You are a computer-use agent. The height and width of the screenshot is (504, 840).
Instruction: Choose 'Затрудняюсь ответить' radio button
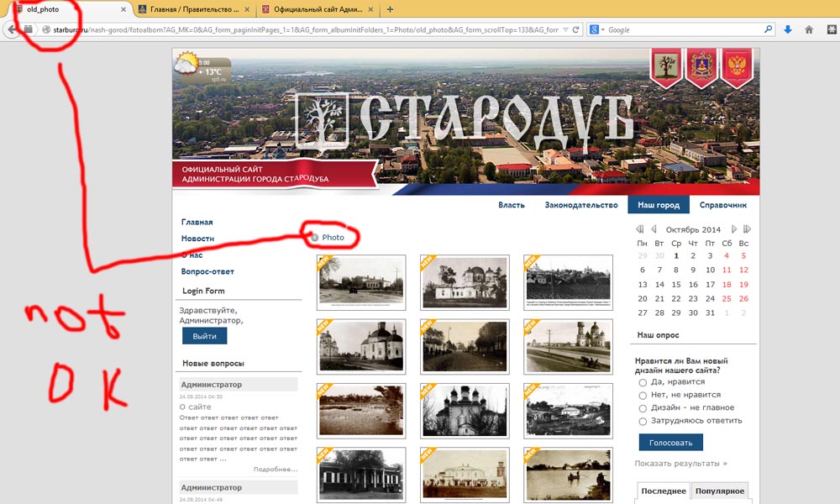[x=643, y=422]
